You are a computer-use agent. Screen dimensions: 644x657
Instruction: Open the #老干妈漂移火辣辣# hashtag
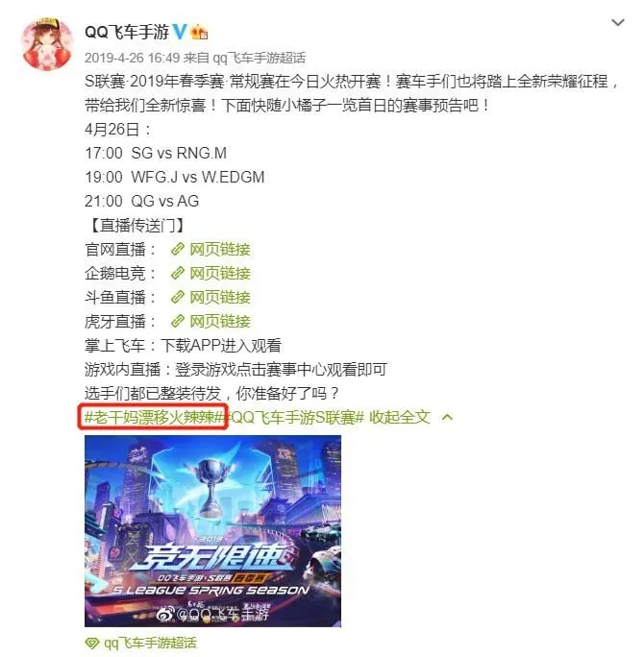(x=154, y=417)
